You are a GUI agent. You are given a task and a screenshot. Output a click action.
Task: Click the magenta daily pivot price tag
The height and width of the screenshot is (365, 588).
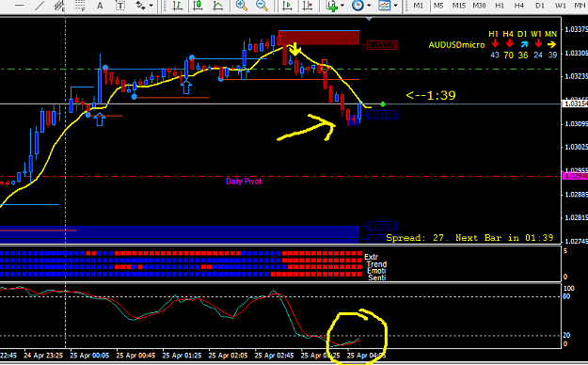575,176
